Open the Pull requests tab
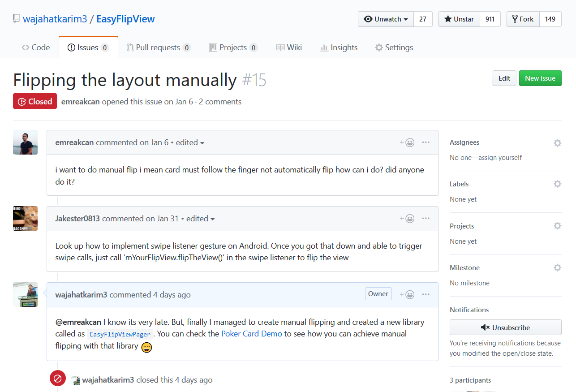576x392 pixels. 159,47
